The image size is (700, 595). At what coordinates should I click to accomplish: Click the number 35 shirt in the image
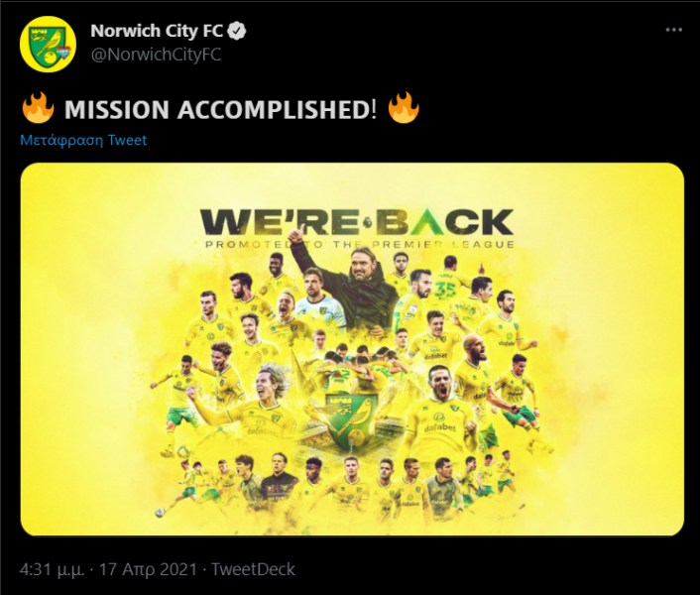coord(444,290)
